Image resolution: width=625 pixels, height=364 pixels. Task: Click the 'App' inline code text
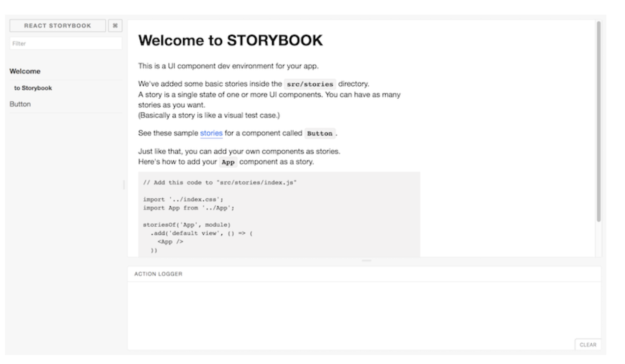[228, 162]
